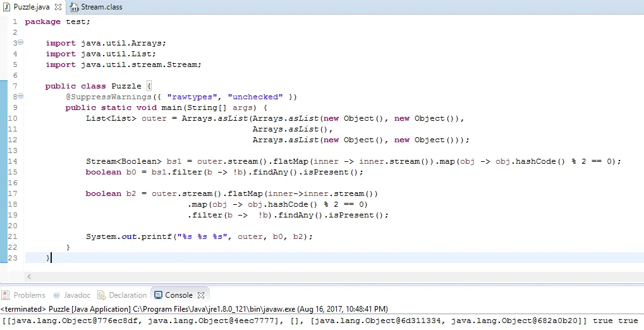Click the terminated Puzzle launch description line

(194, 309)
